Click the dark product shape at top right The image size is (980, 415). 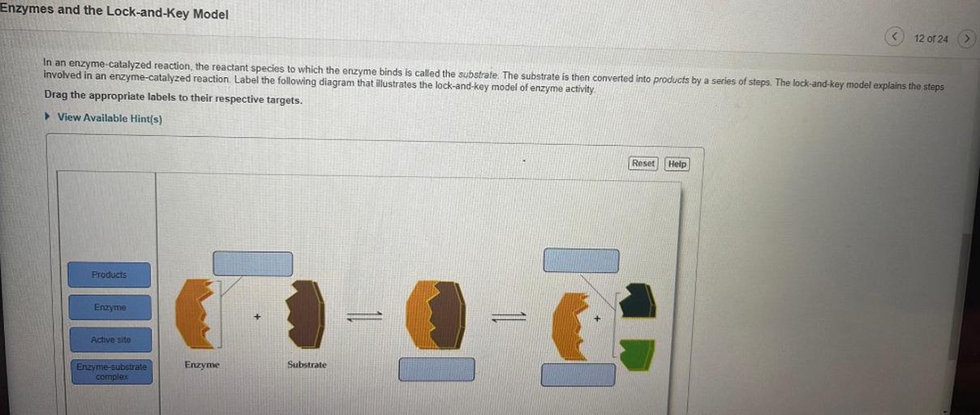pyautogui.click(x=637, y=302)
